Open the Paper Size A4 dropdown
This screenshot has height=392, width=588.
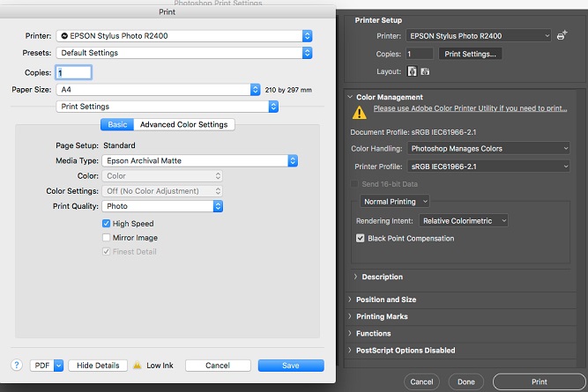click(159, 90)
